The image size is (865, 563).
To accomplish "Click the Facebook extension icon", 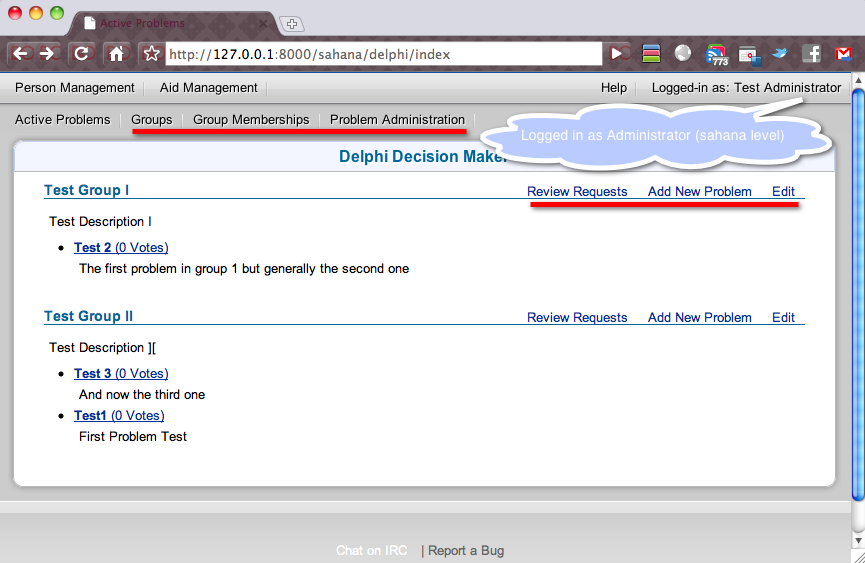I will coord(812,54).
